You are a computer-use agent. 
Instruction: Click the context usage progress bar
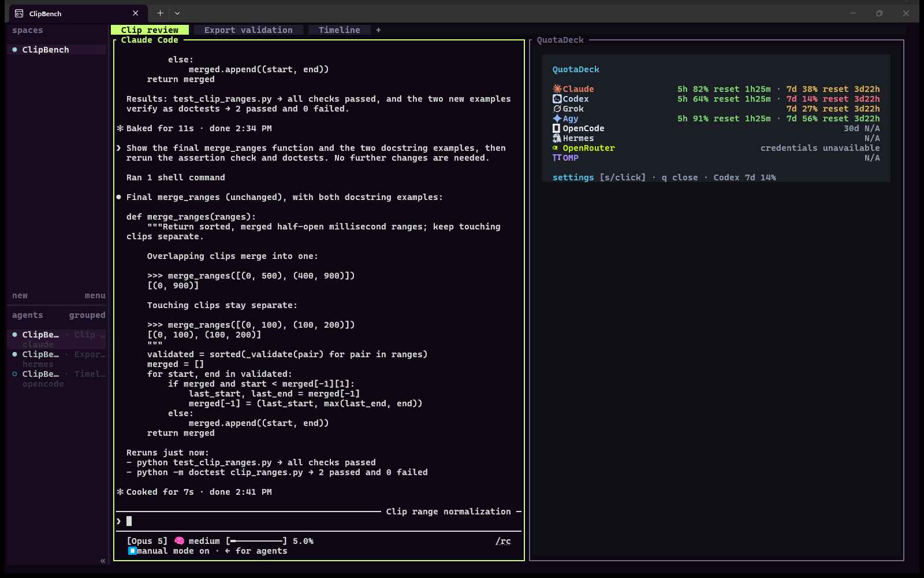click(256, 541)
